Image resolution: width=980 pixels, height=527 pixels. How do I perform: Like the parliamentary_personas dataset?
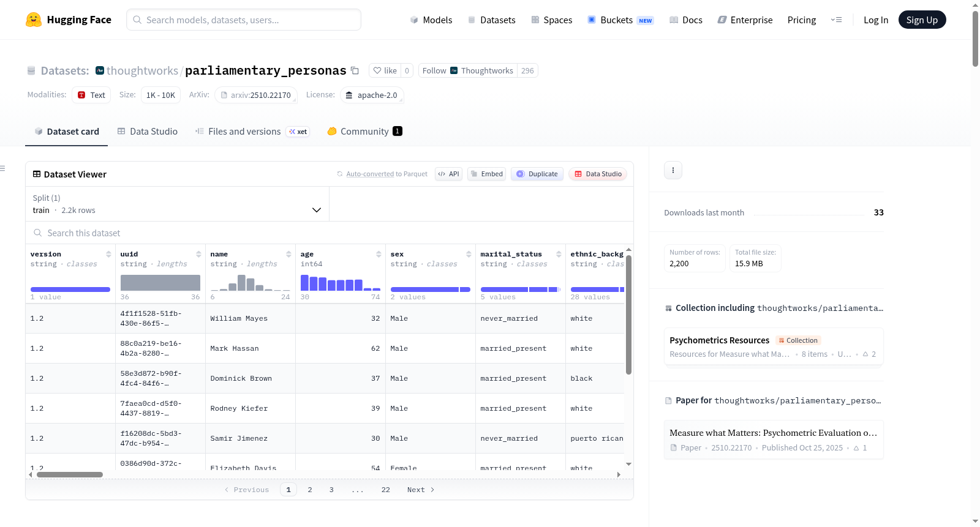tap(385, 70)
